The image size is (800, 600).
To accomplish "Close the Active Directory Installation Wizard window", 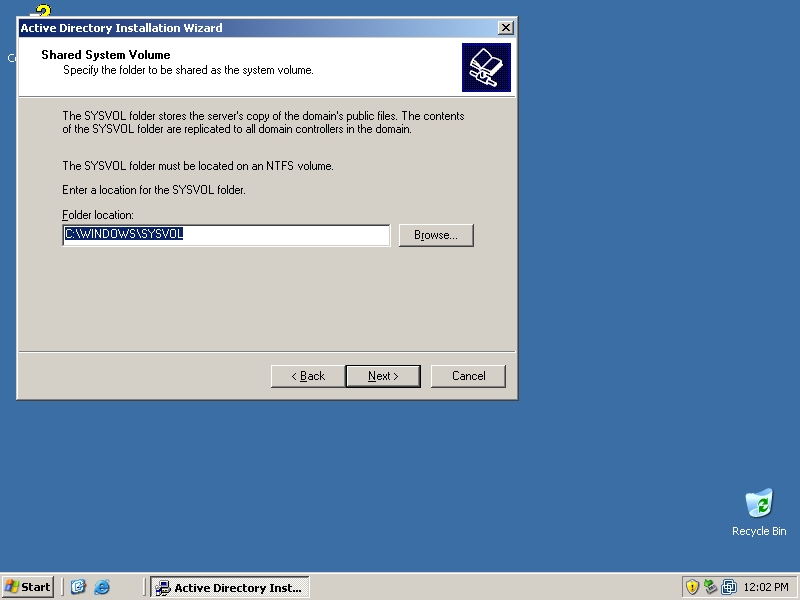I will [505, 28].
